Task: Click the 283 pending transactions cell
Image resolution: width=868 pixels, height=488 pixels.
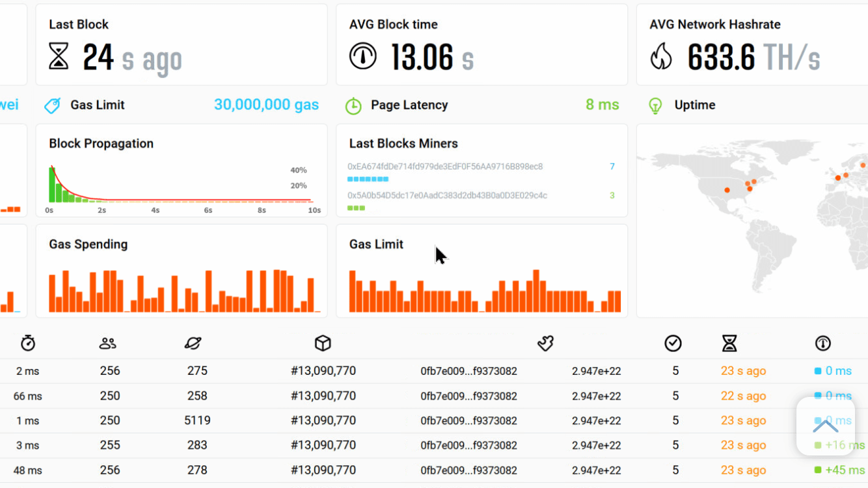Action: click(x=197, y=445)
